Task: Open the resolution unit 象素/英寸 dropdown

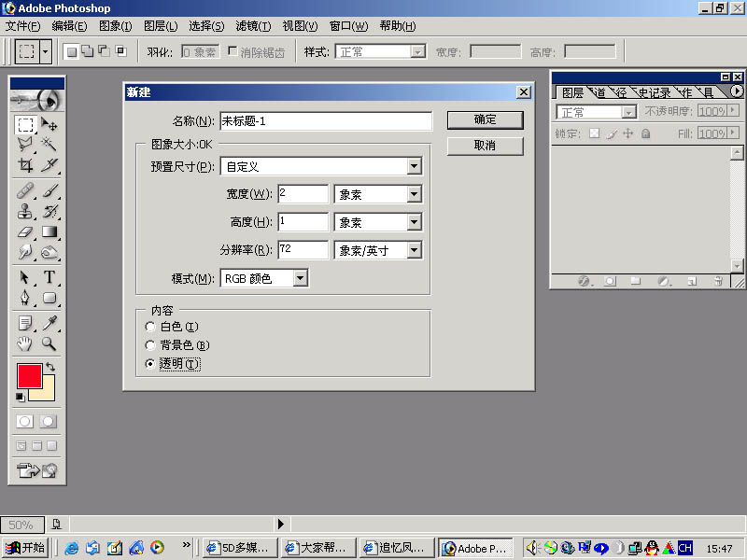Action: click(414, 250)
